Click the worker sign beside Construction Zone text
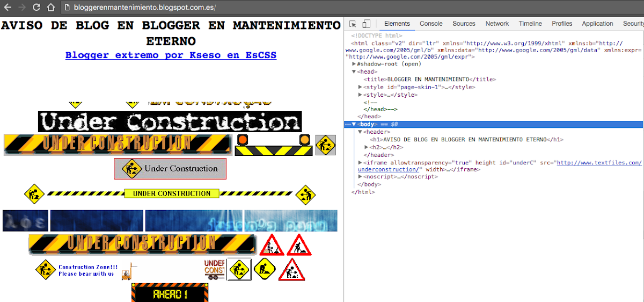 [x=46, y=269]
